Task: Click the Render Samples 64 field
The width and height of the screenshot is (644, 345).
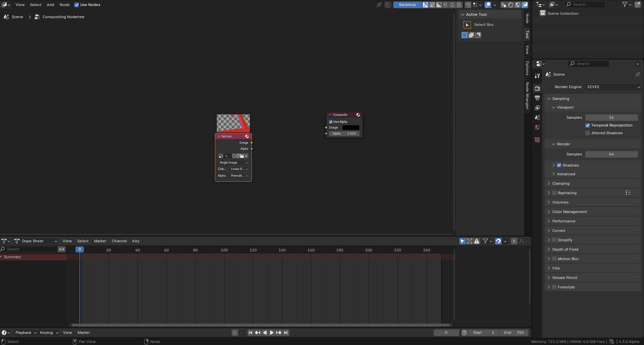Action: 611,154
